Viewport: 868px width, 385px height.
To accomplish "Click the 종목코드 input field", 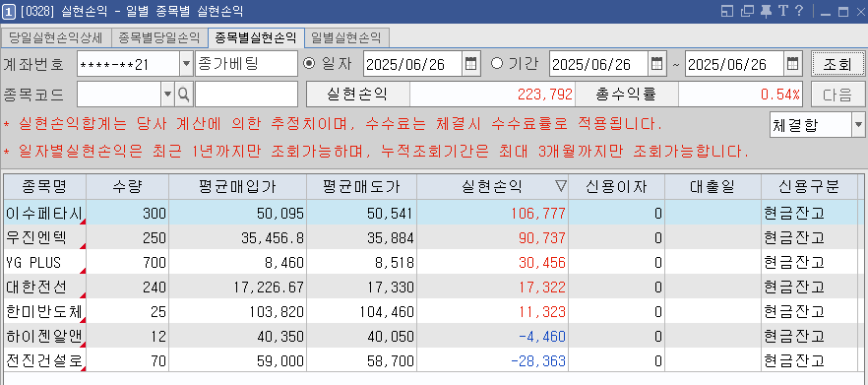I will coord(119,95).
